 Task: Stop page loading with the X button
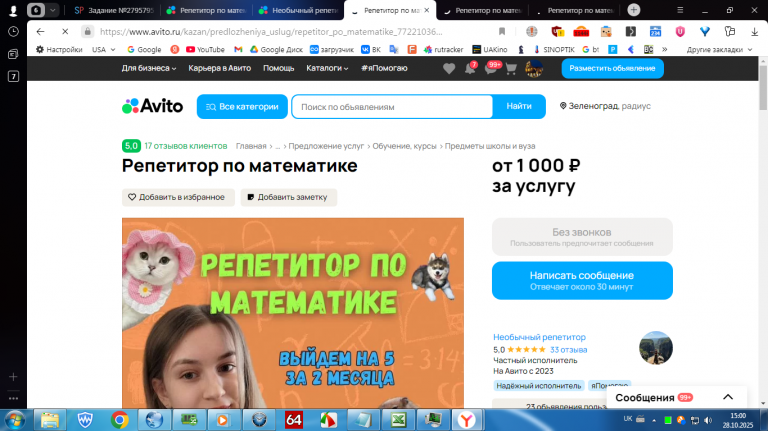65,31
